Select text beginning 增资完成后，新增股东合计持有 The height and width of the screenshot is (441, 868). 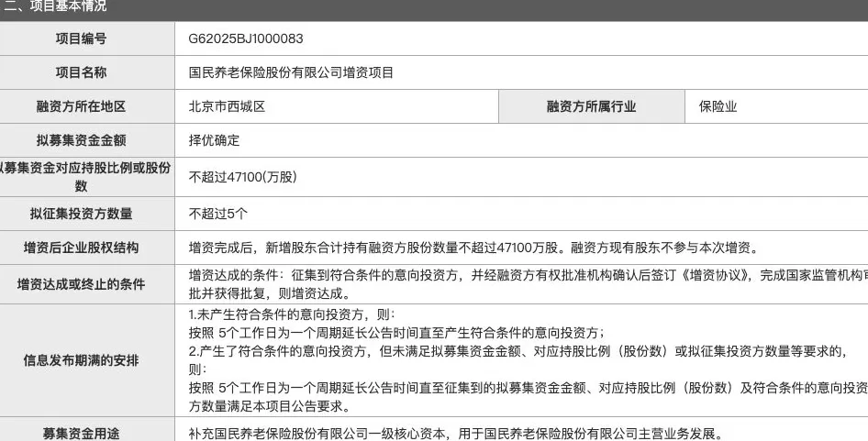pos(473,248)
